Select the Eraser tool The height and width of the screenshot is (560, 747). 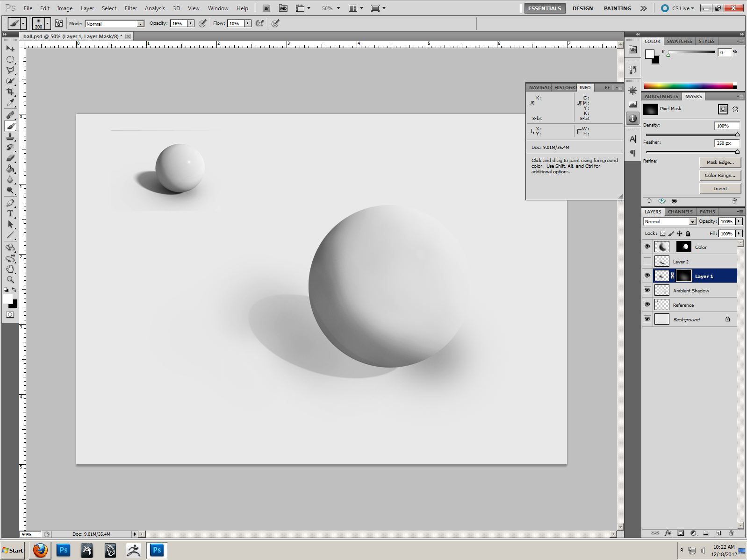[x=10, y=158]
